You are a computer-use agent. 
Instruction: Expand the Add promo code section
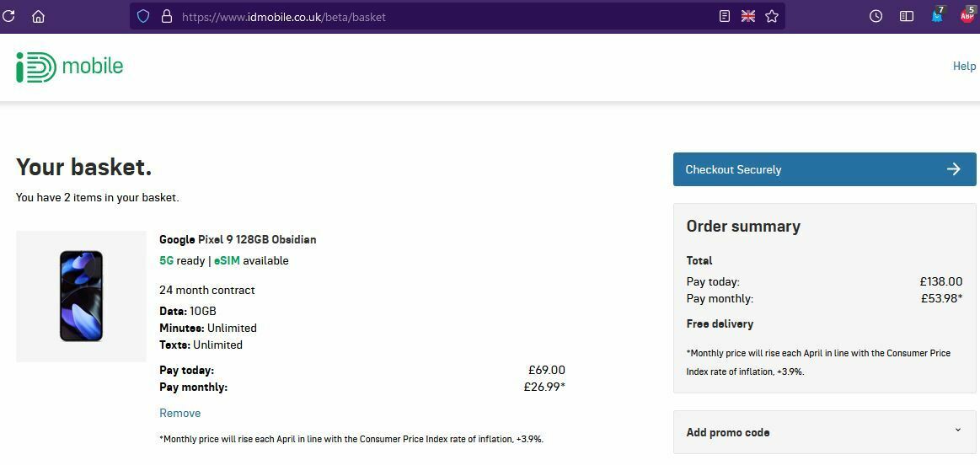[x=824, y=432]
